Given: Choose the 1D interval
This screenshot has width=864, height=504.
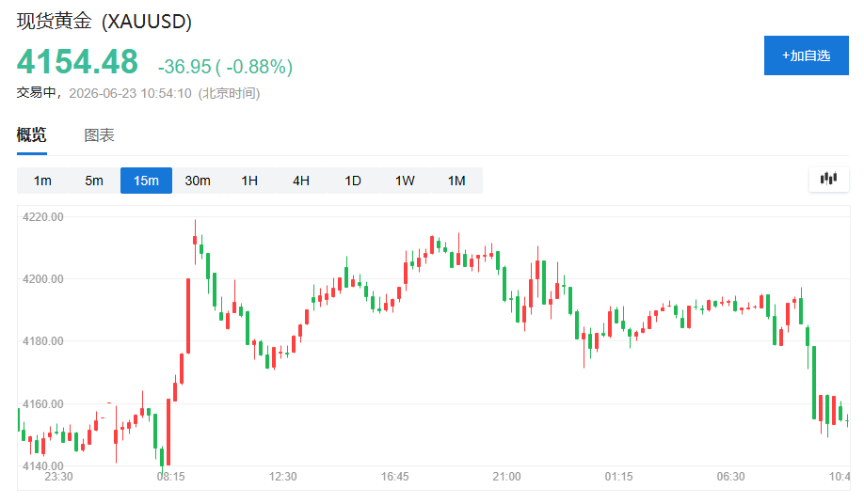Looking at the screenshot, I should tap(353, 181).
